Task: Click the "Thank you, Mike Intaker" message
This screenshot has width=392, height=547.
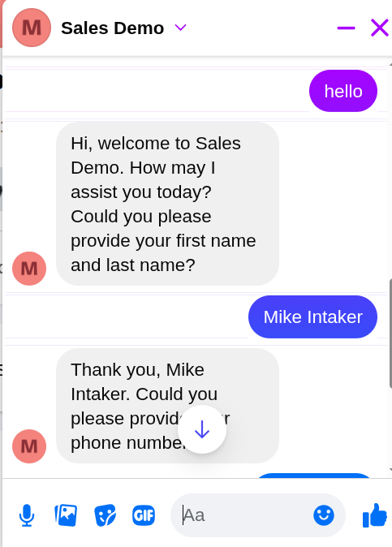Action: point(167,406)
